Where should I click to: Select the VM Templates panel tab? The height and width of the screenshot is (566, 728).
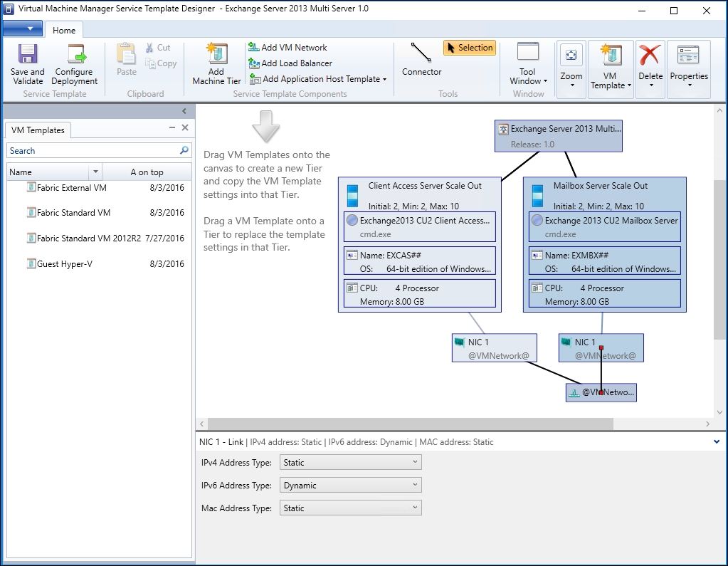point(38,130)
